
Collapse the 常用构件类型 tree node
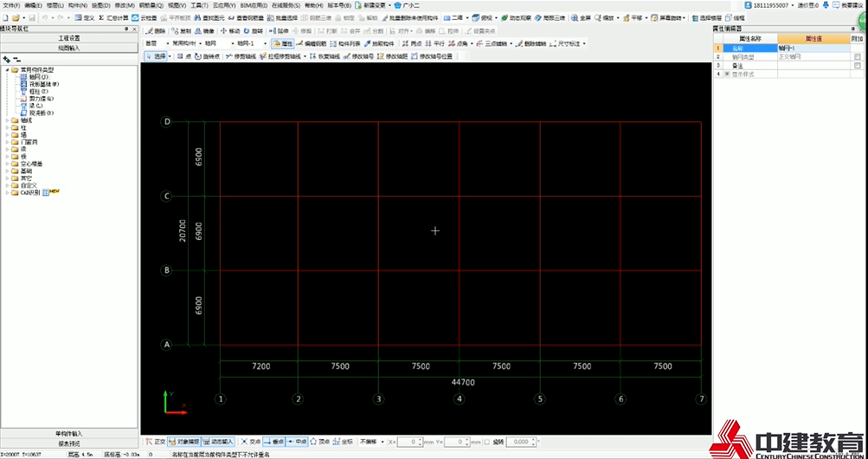[x=7, y=70]
